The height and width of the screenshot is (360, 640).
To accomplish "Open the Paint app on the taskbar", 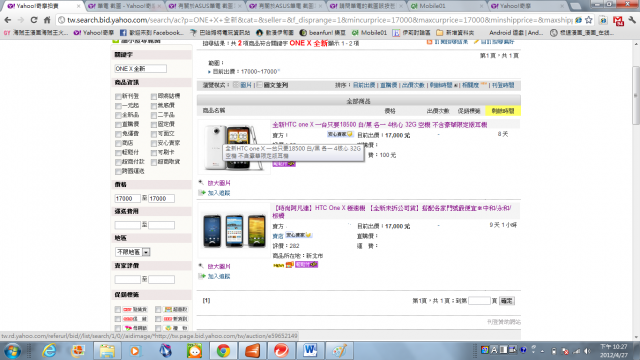I will click(339, 351).
